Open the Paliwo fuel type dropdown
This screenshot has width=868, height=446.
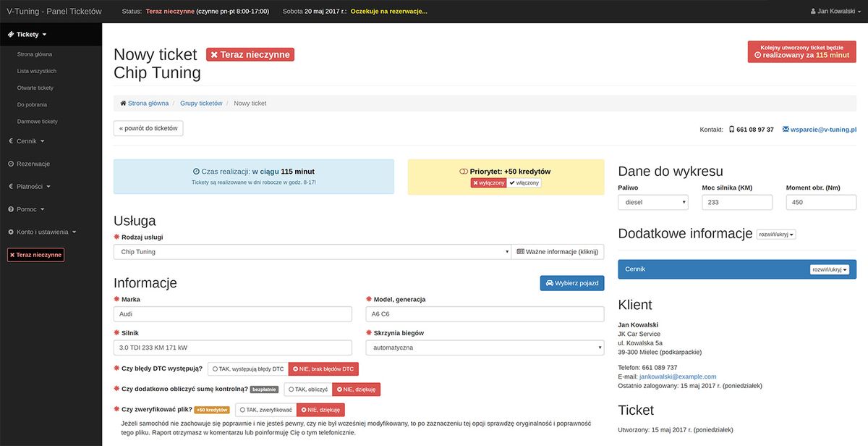pyautogui.click(x=652, y=203)
